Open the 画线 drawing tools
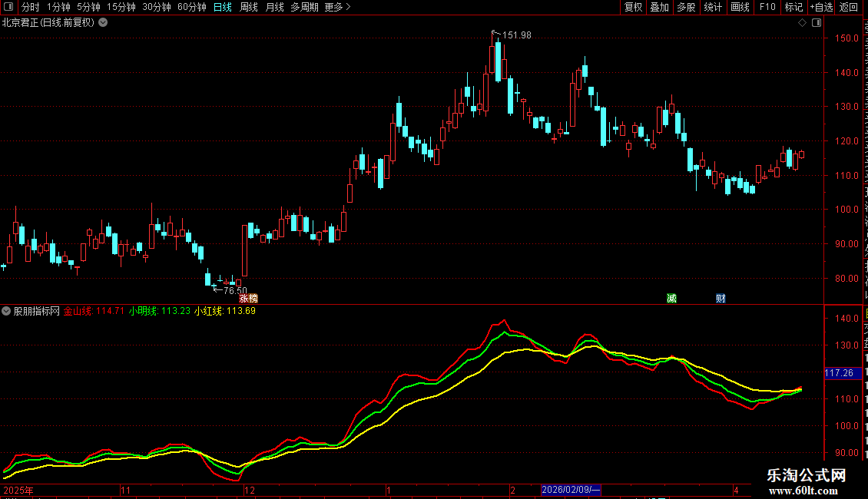 click(740, 7)
